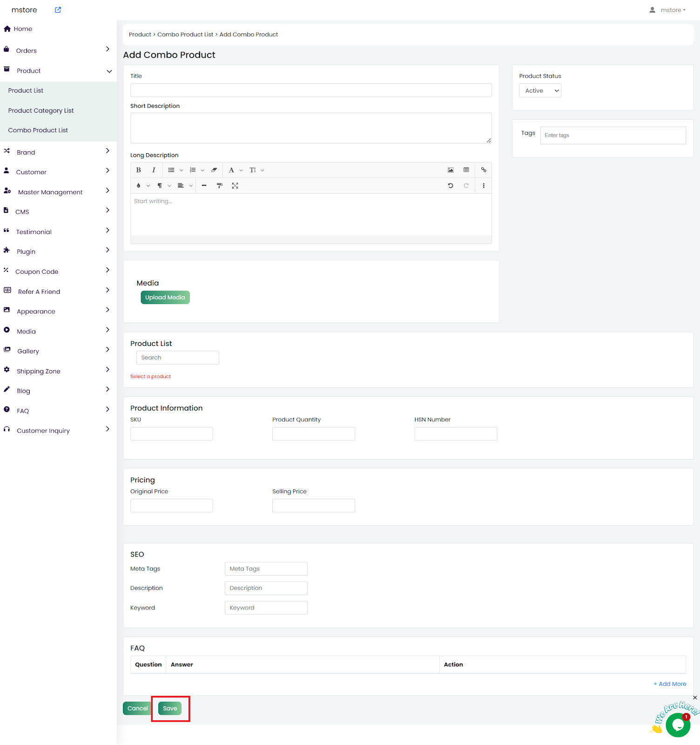Go to Product Category List

coord(41,110)
